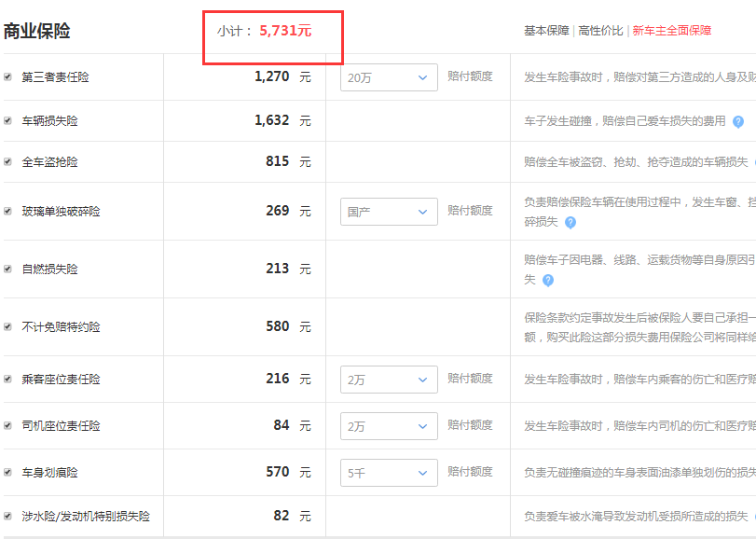Viewport: 756px width, 539px height.
Task: Click the 第三者责任险 label
Action: pyautogui.click(x=55, y=77)
